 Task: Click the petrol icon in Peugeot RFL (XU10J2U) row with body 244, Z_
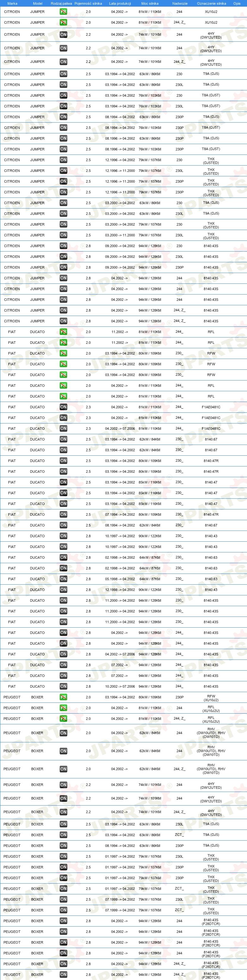[63, 719]
